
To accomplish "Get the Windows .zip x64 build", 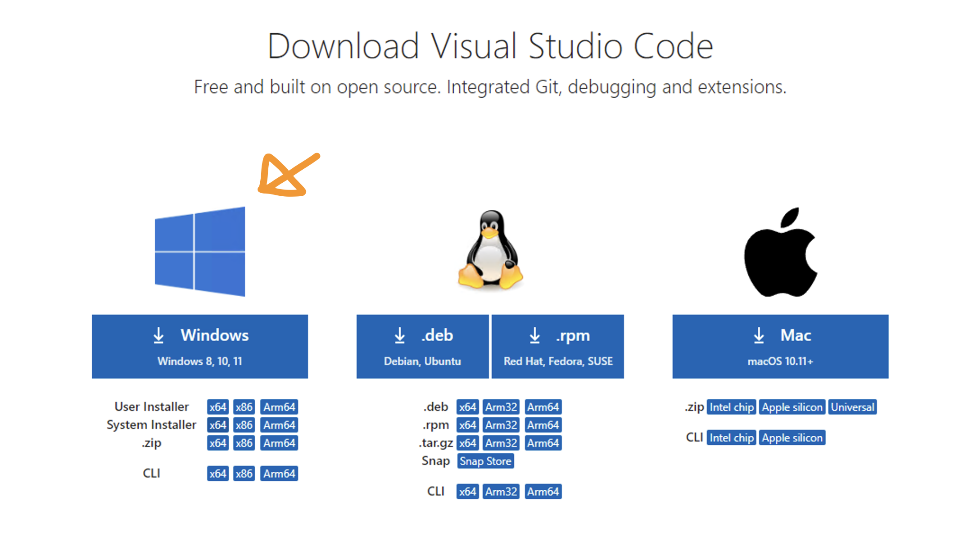I will click(217, 443).
